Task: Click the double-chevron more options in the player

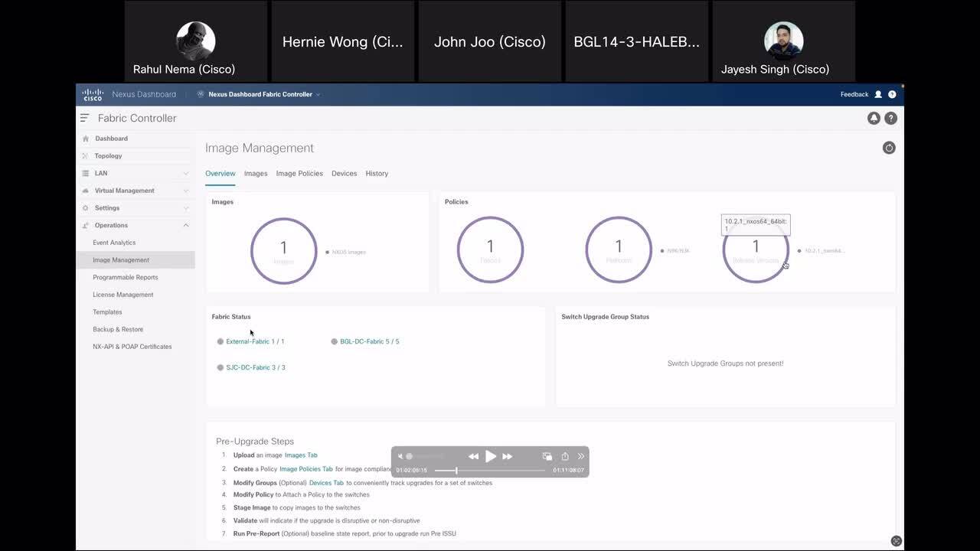Action: (x=581, y=456)
